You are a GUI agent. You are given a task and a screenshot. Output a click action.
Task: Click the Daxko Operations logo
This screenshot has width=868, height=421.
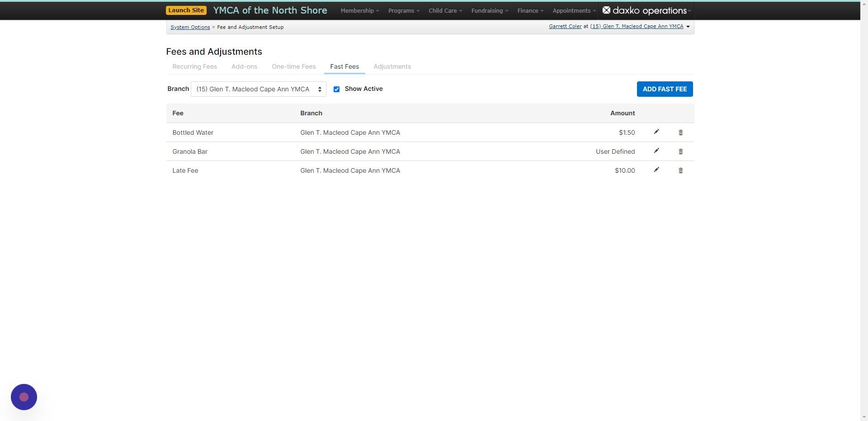coord(645,10)
